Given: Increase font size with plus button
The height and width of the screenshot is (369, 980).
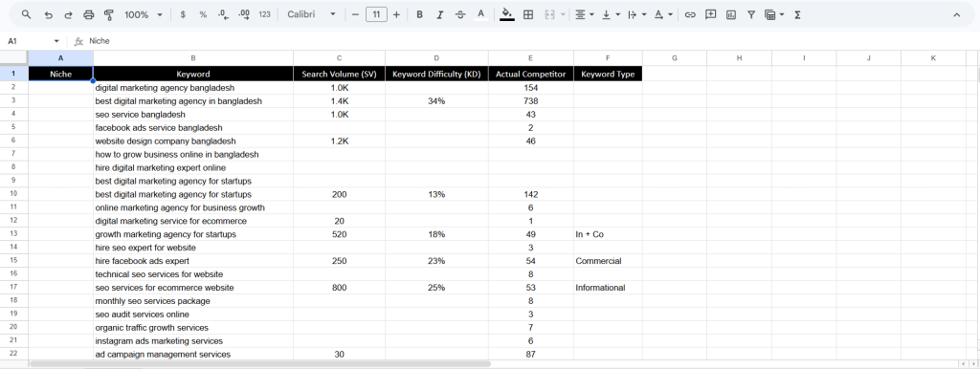Looking at the screenshot, I should click(396, 14).
